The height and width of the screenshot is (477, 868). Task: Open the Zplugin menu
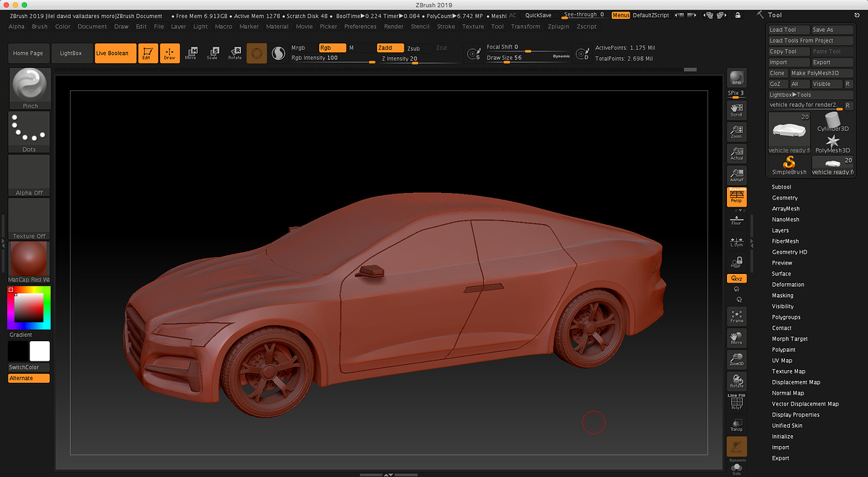(x=558, y=27)
